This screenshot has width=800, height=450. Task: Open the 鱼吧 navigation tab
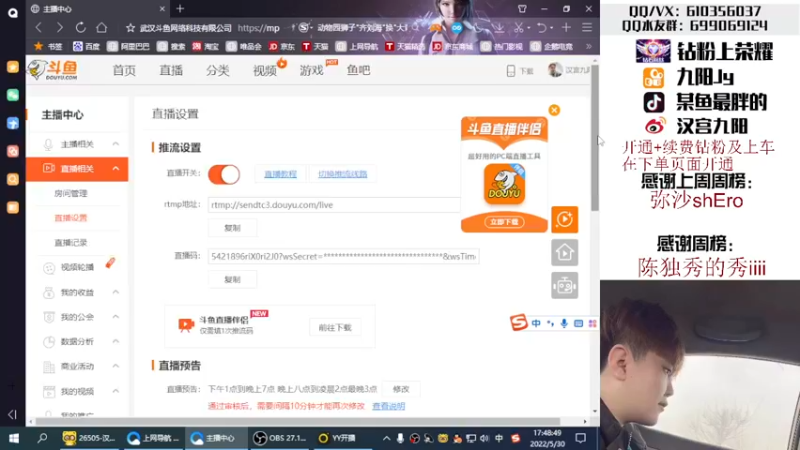click(359, 70)
